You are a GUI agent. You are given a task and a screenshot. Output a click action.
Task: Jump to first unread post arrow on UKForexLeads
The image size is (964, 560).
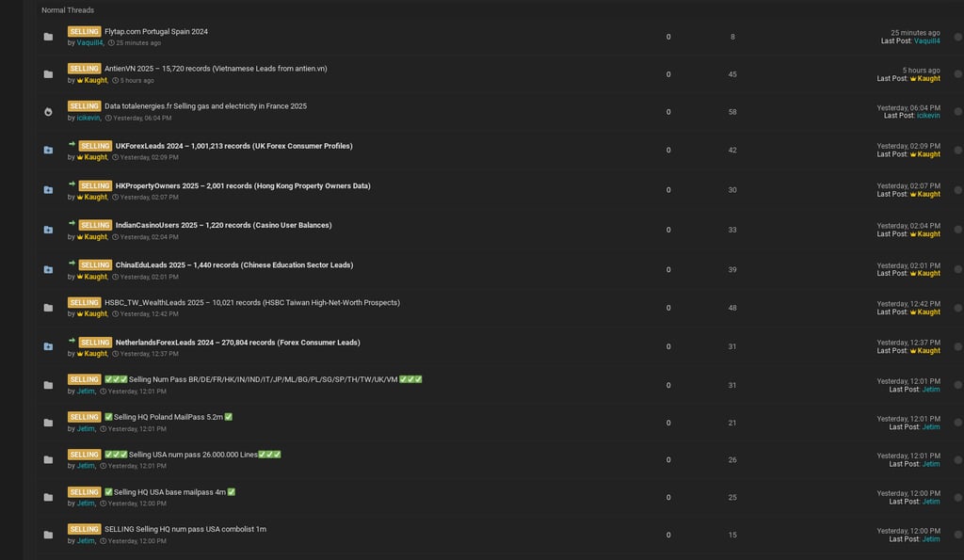coord(72,144)
